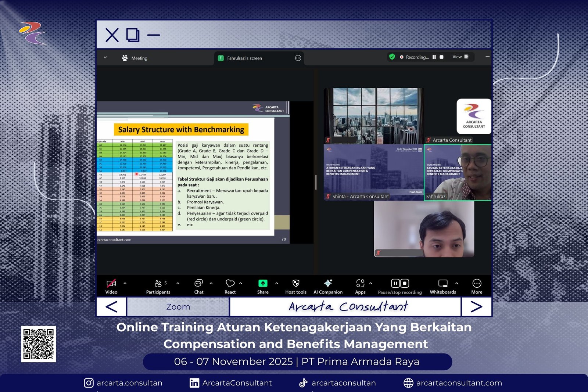Turn on camera with Video icon
Screen dimensions: 588x392
111,284
